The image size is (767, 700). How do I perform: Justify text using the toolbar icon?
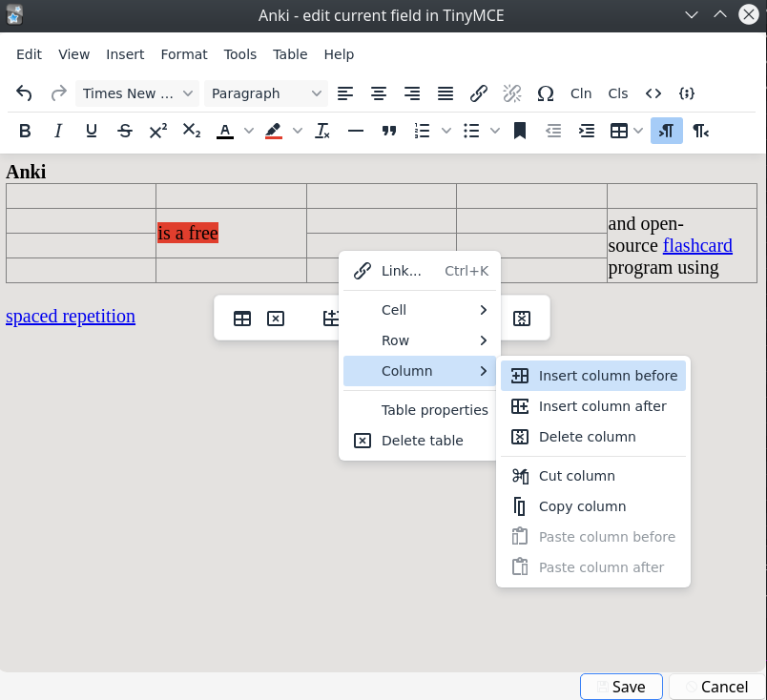click(446, 93)
